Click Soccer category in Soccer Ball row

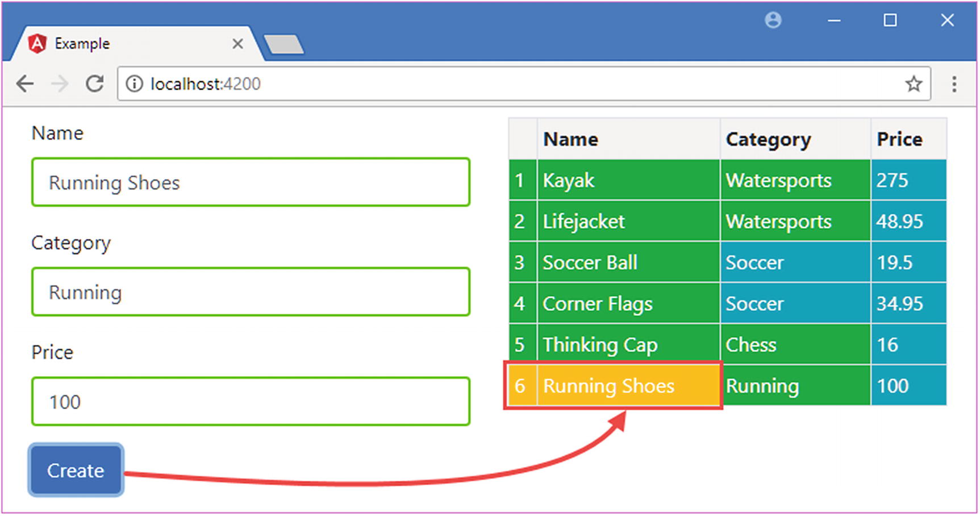click(x=795, y=263)
